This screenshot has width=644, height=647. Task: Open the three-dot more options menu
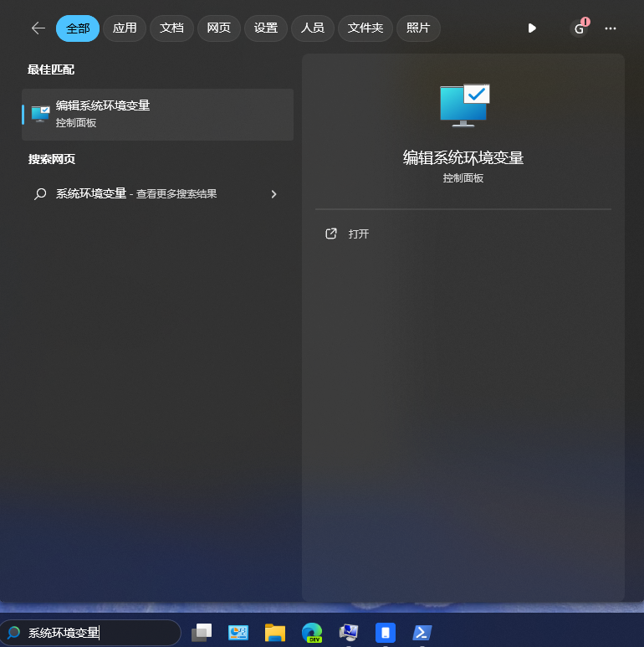(611, 28)
